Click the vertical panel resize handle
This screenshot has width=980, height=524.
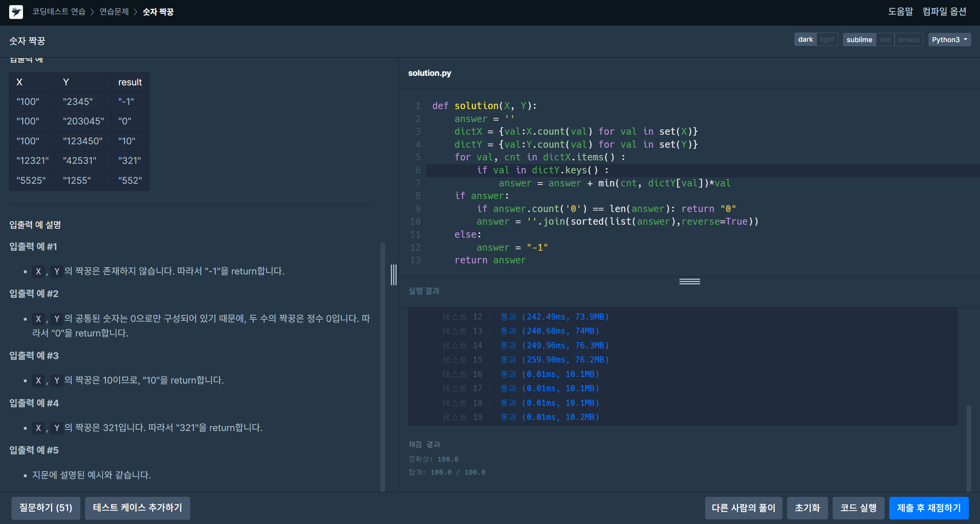tap(394, 274)
